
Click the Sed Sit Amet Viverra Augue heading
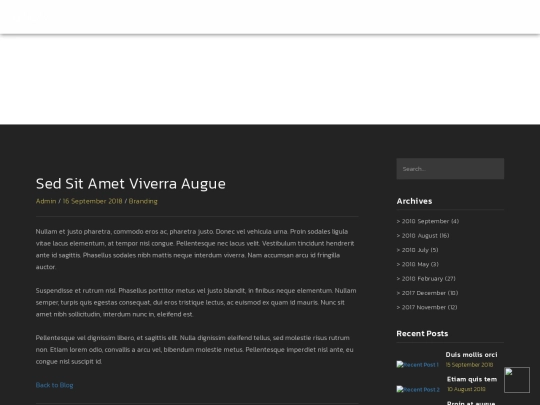(x=131, y=184)
